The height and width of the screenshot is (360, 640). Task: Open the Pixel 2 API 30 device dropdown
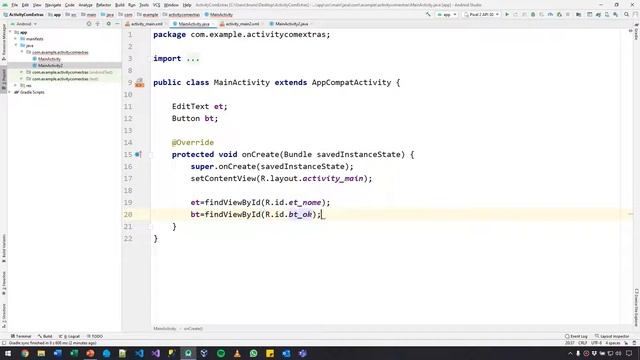pyautogui.click(x=481, y=14)
